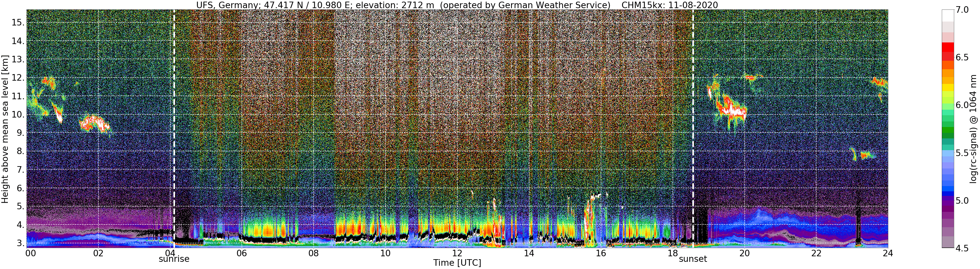Click the y-axis tick label '3.'
Screen dimensions: 980x269
pyautogui.click(x=21, y=243)
